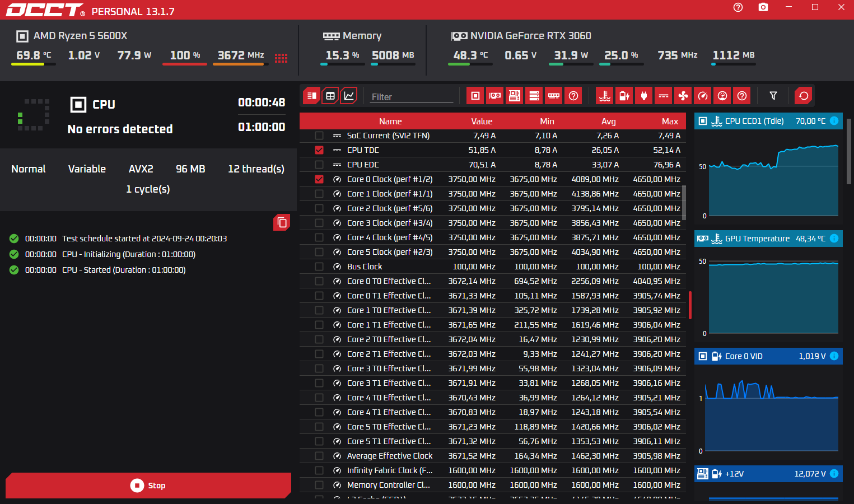Open the help icon in title bar
Image resolution: width=854 pixels, height=504 pixels.
pyautogui.click(x=738, y=7)
